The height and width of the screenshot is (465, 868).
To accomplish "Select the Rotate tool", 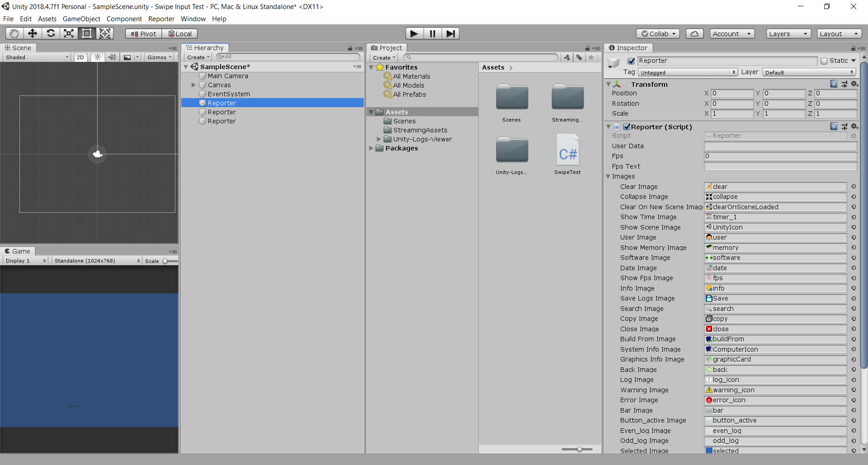I will click(x=51, y=33).
